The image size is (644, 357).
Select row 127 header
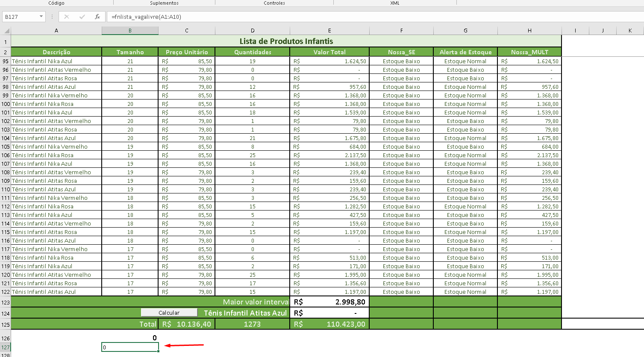click(6, 347)
